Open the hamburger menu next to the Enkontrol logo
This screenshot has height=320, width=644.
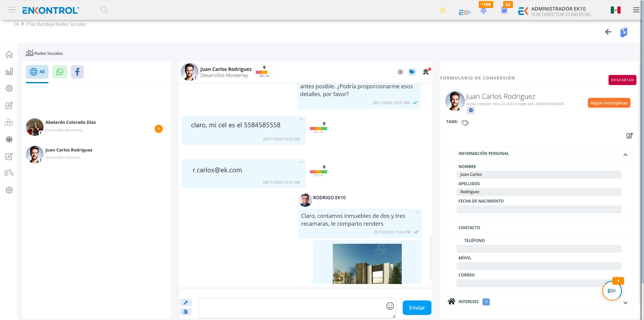12,10
